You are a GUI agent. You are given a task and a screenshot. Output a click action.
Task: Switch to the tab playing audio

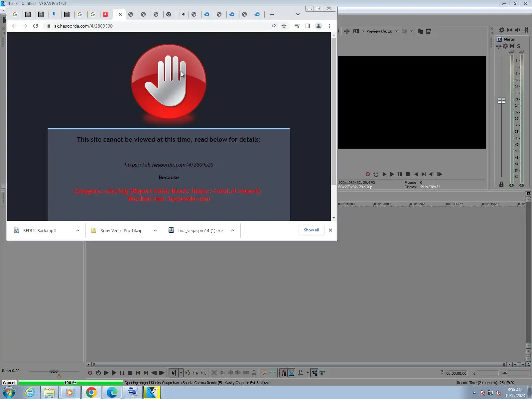[183, 14]
